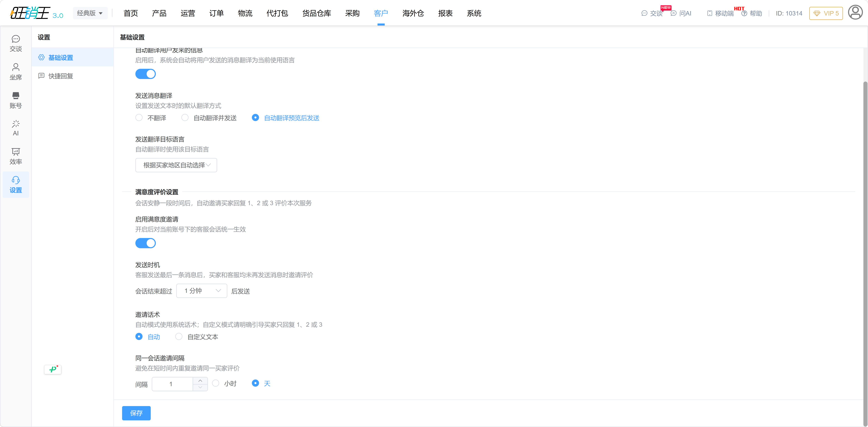Image resolution: width=868 pixels, height=427 pixels.
Task: Open the 账号 accounts sidebar icon
Action: [x=15, y=100]
